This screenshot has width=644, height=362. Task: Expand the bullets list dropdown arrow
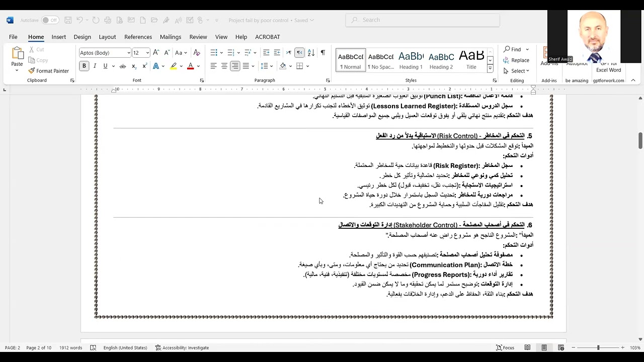pos(221,53)
